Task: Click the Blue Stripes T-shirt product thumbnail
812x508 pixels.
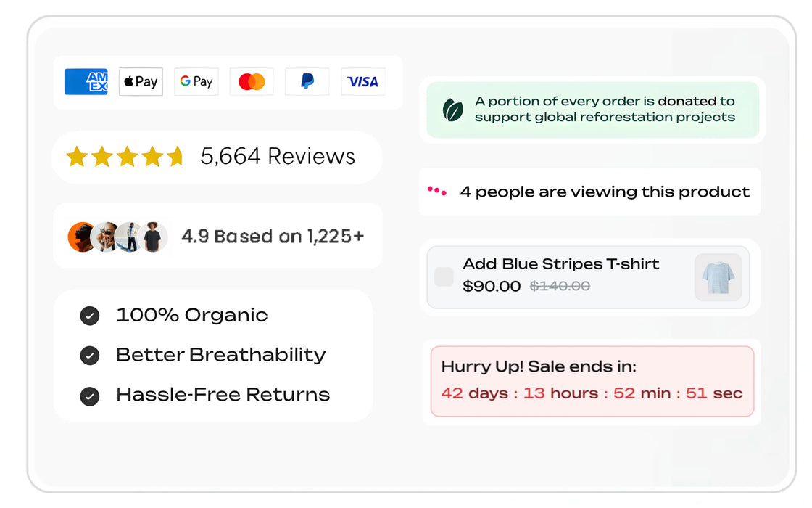Action: point(718,277)
